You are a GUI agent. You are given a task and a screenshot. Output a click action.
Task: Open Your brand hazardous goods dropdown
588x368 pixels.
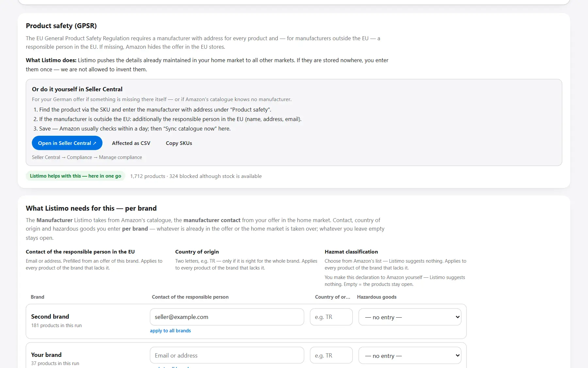pos(410,355)
